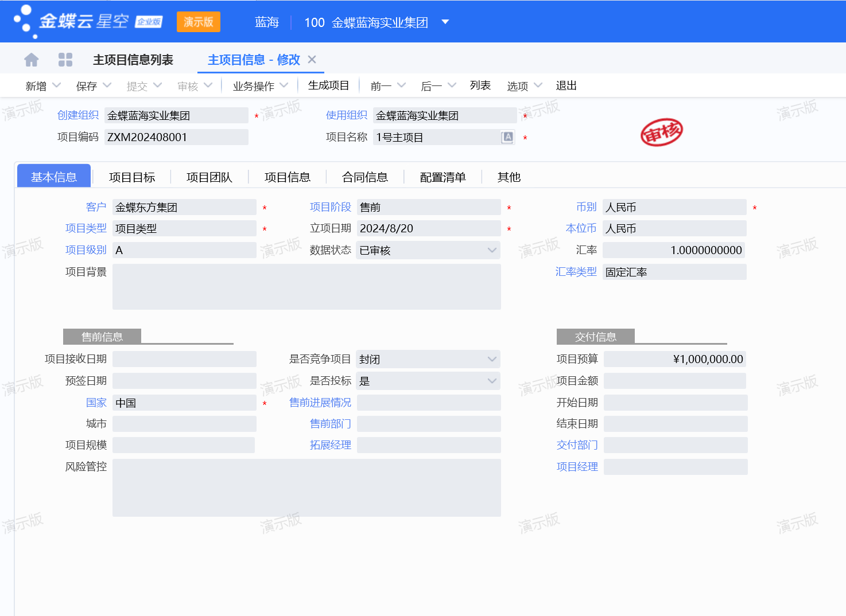Viewport: 846px width, 616px height.
Task: Expand the organization switcher arrow
Action: (445, 22)
